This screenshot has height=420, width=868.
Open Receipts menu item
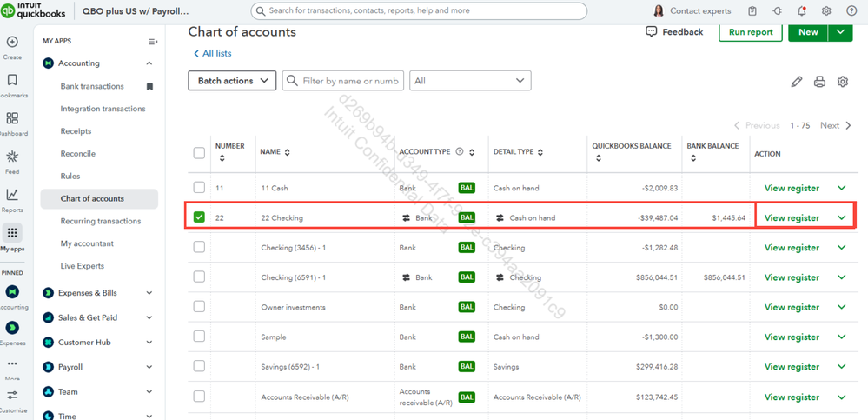(x=76, y=131)
